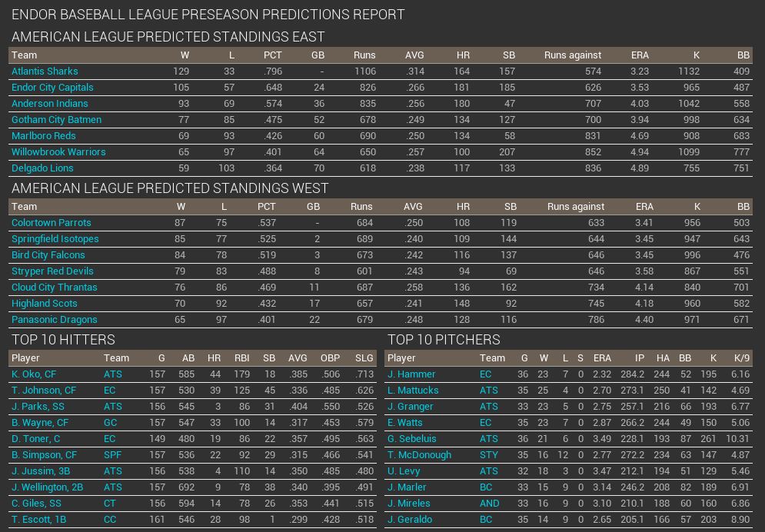765x532 pixels.
Task: Open Panasonic Dragons team page
Action: tap(54, 319)
